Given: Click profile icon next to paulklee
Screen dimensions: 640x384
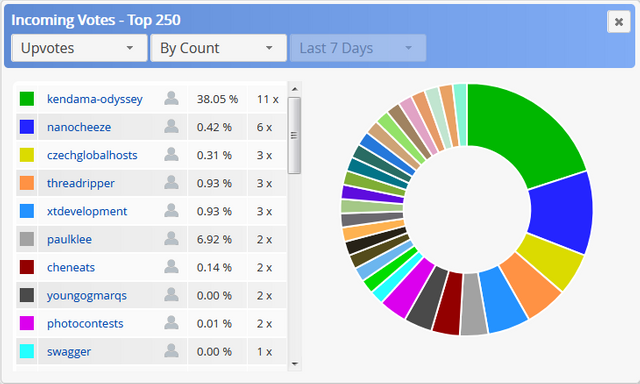Looking at the screenshot, I should pos(171,239).
